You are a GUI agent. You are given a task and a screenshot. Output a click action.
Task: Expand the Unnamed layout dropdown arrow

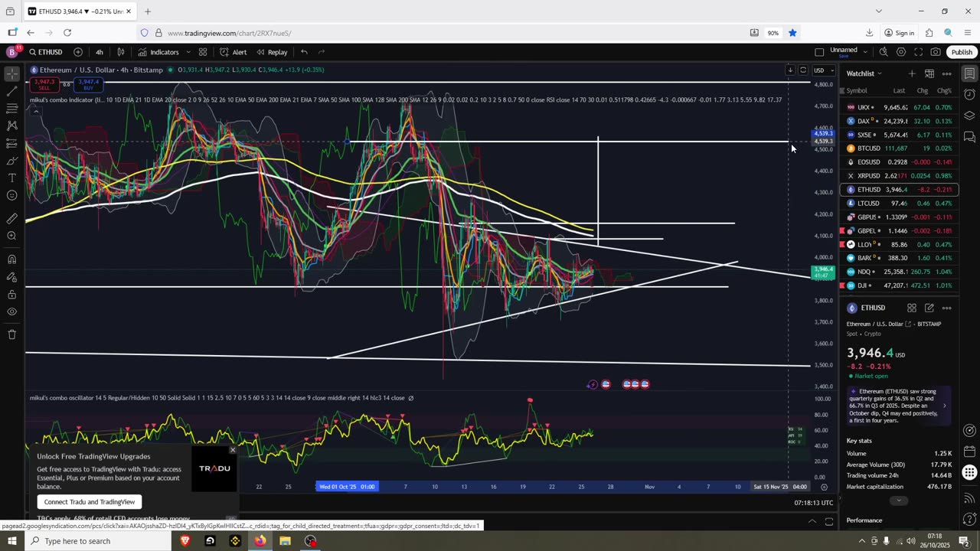865,52
